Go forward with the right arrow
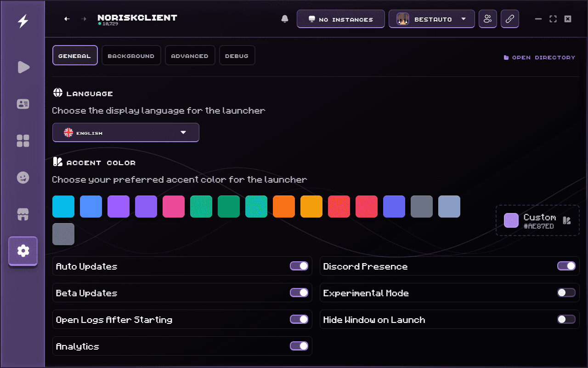 pyautogui.click(x=84, y=19)
